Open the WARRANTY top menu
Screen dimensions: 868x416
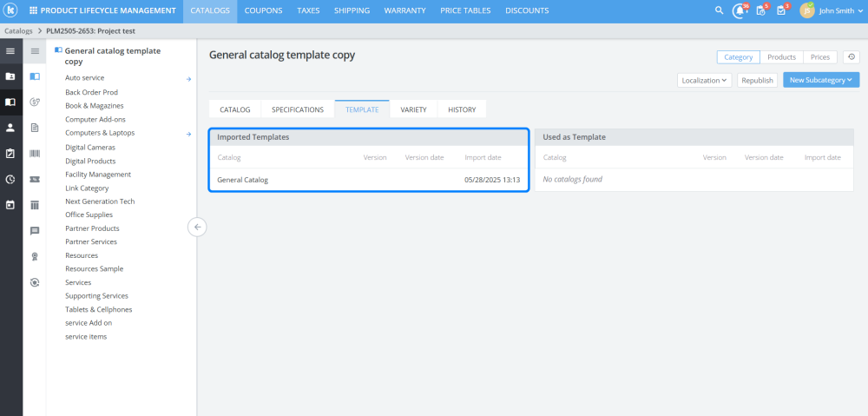coord(405,10)
